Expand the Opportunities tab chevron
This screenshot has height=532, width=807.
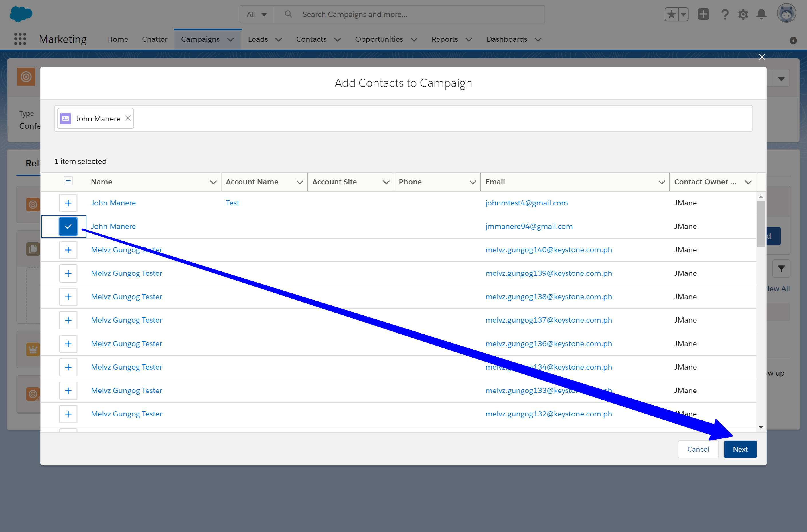click(x=414, y=40)
